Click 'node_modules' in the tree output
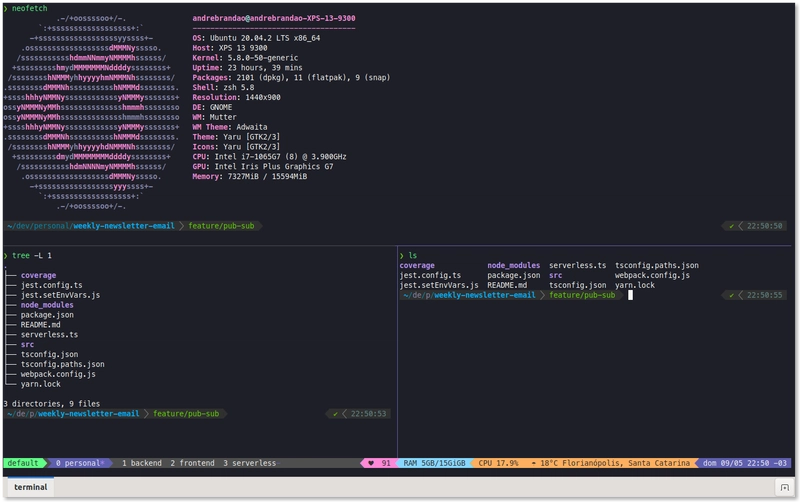 point(47,305)
